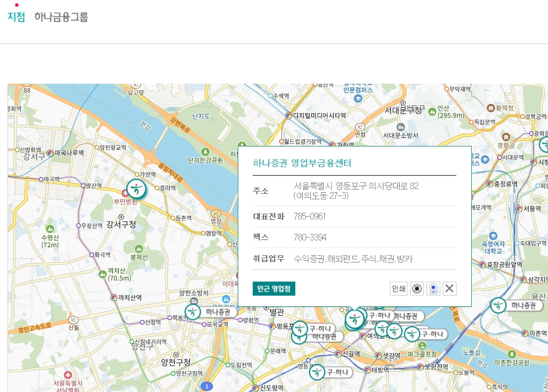Click the 수명산 mountain icon
This screenshot has width=548, height=392.
coord(50,229)
